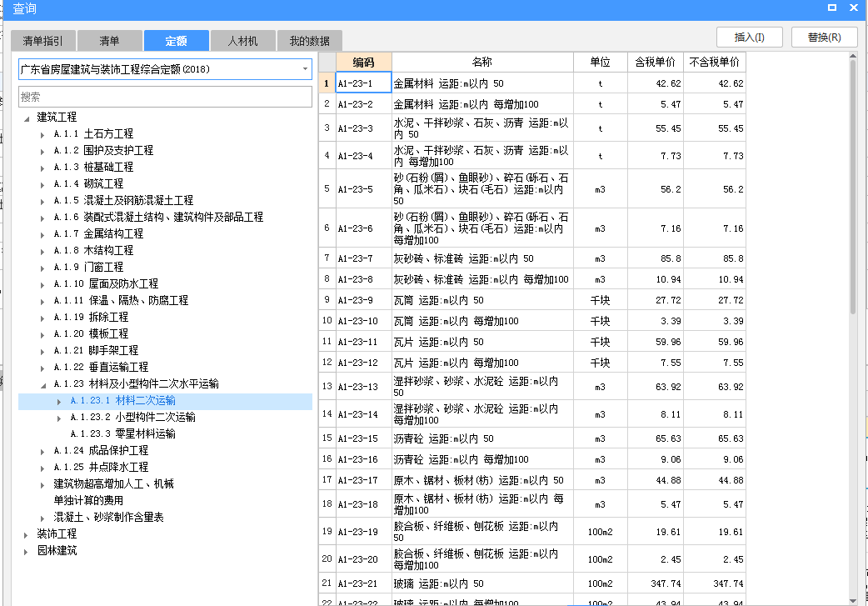
Task: Select A.1.7 金属结构工程 item
Action: point(98,233)
